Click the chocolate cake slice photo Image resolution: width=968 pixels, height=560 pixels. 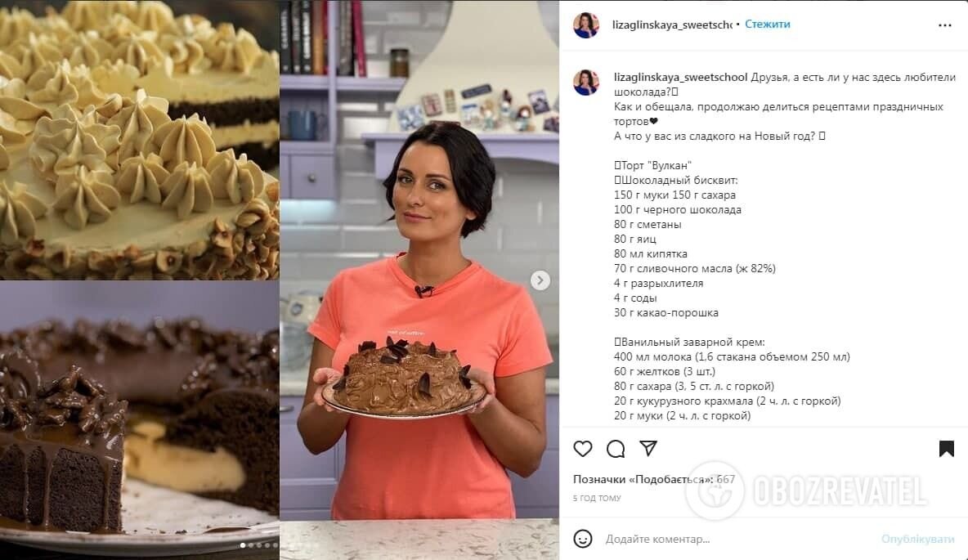(x=140, y=420)
